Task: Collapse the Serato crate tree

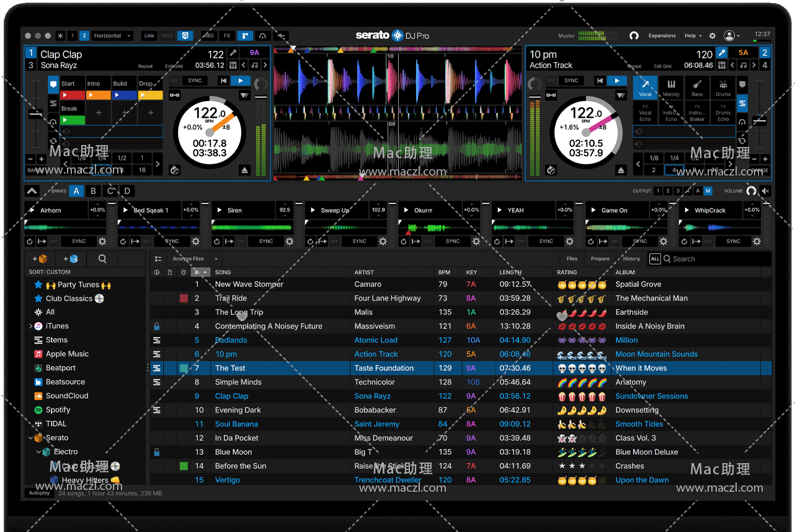Action: click(30, 438)
